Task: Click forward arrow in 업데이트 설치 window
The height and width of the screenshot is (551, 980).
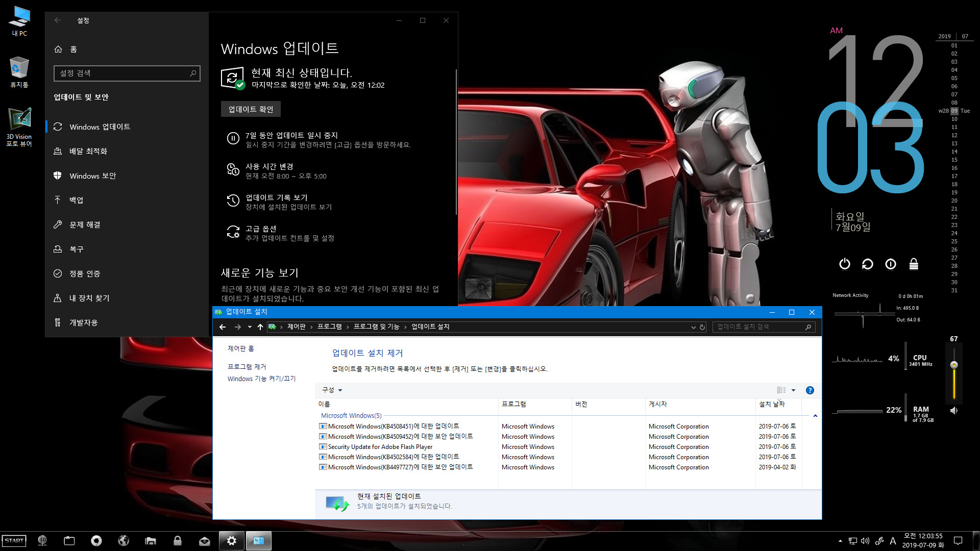Action: 237,327
